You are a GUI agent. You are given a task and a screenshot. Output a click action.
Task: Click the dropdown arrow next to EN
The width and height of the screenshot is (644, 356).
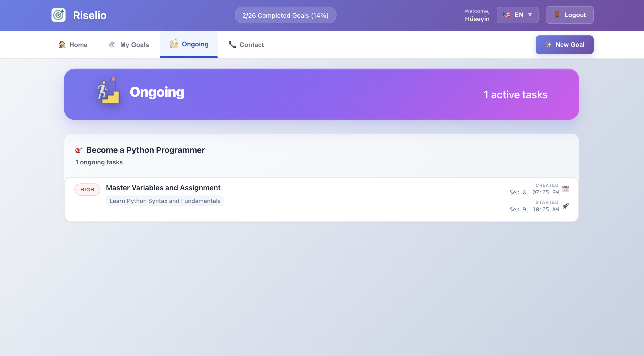pos(530,15)
